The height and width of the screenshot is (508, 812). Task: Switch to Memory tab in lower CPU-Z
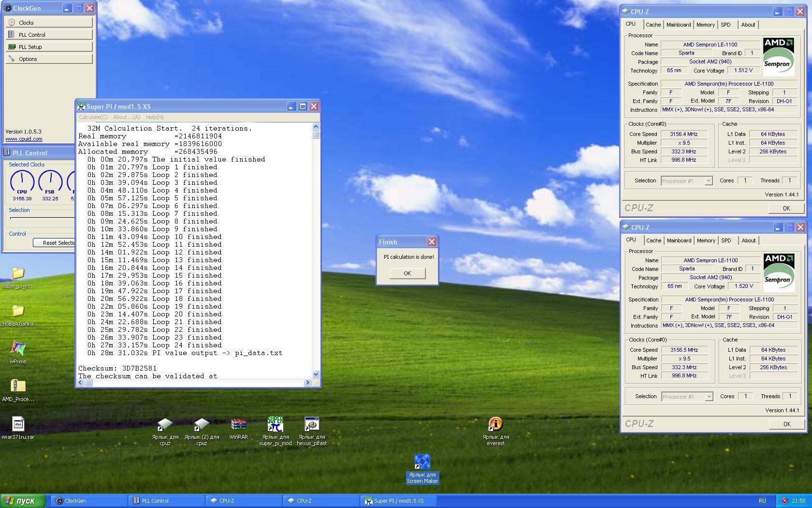706,240
